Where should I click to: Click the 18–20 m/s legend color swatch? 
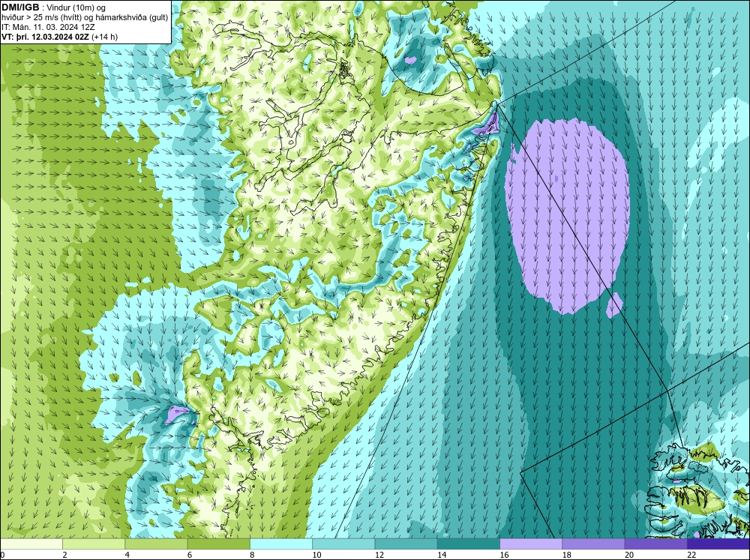593,544
